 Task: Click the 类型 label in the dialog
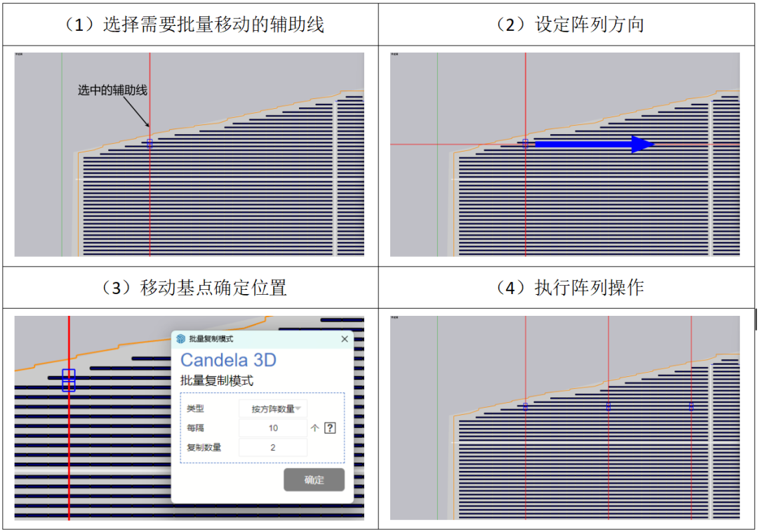tap(195, 408)
